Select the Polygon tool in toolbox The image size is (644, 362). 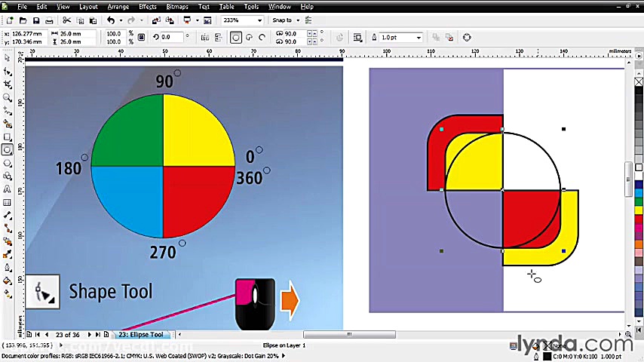point(7,163)
